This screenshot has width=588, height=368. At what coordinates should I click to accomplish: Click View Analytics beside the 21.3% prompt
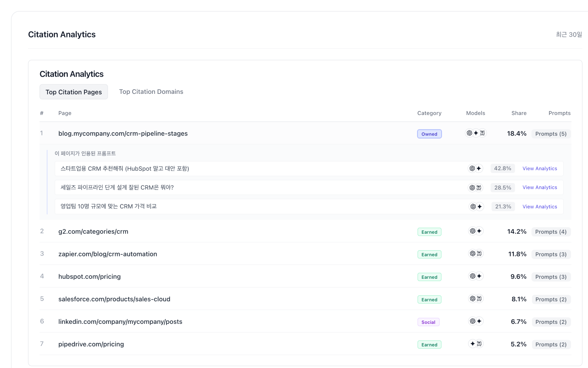click(540, 206)
